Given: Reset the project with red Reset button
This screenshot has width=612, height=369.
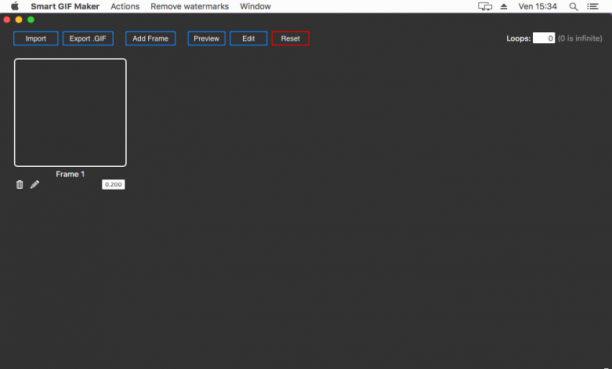Looking at the screenshot, I should 290,39.
